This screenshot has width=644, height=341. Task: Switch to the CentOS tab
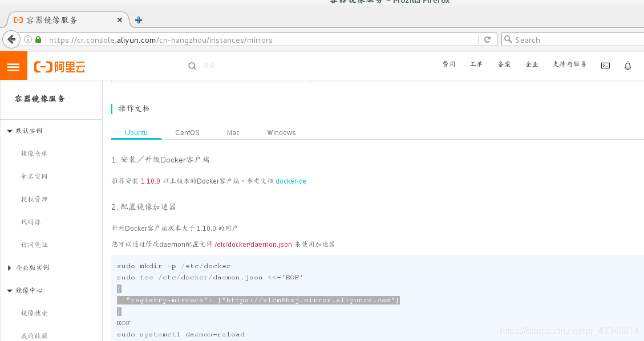[x=187, y=132]
